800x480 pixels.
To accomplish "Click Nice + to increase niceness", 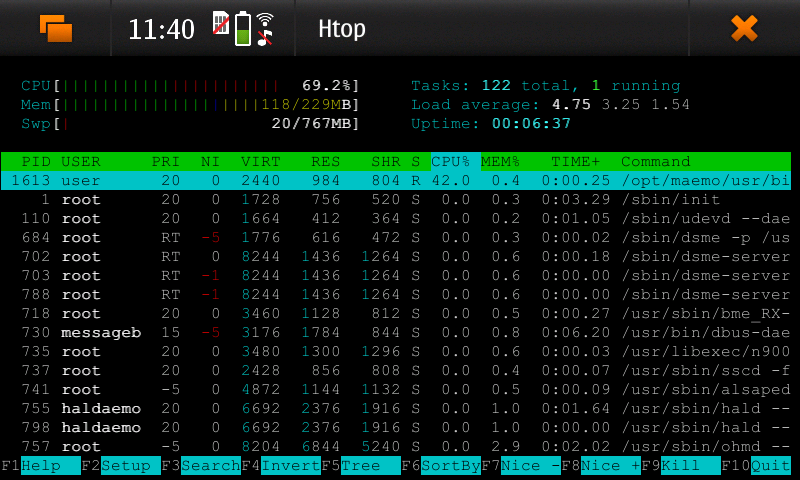I will 611,466.
